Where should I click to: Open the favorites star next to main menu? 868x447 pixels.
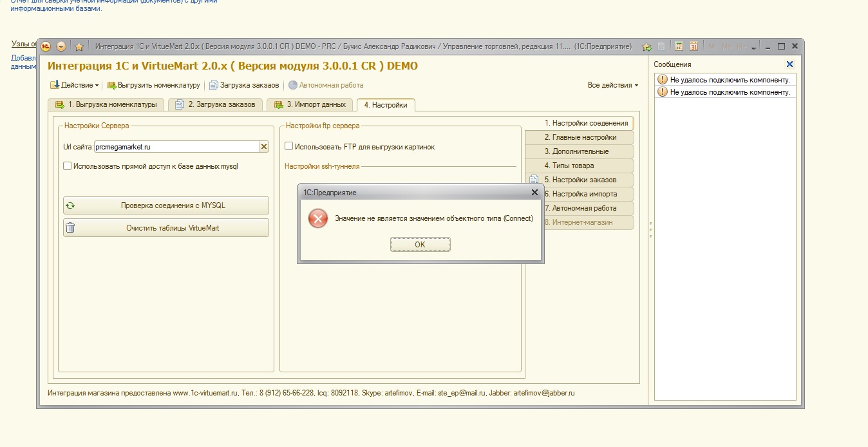(79, 46)
